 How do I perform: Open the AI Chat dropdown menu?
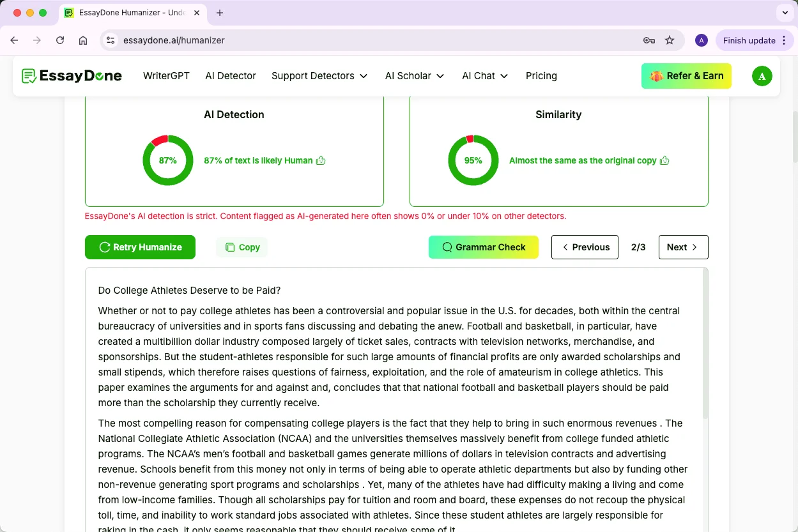tap(485, 76)
